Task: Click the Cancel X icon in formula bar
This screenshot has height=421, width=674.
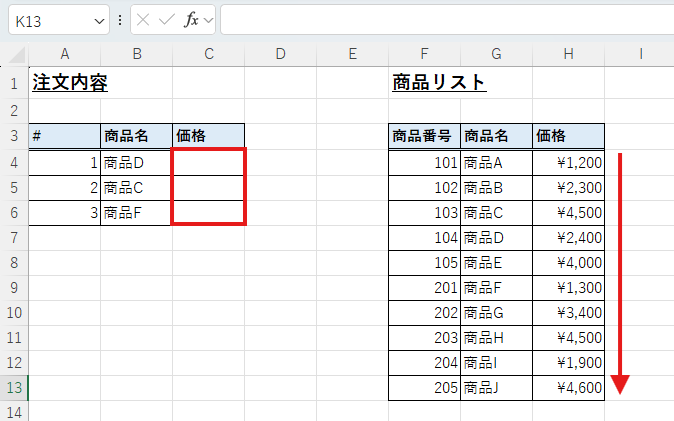Action: (x=144, y=20)
